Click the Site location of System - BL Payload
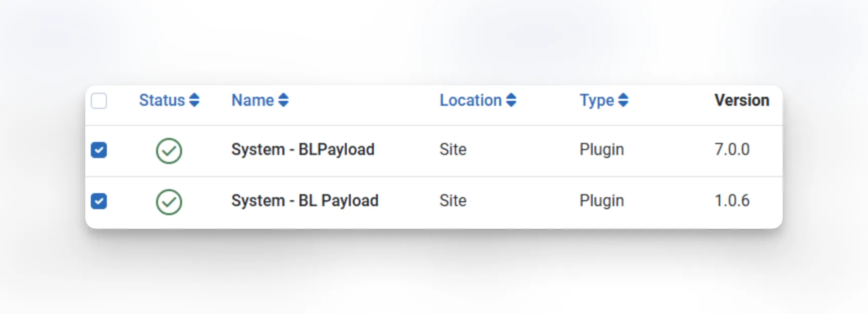This screenshot has width=868, height=314. pyautogui.click(x=453, y=201)
